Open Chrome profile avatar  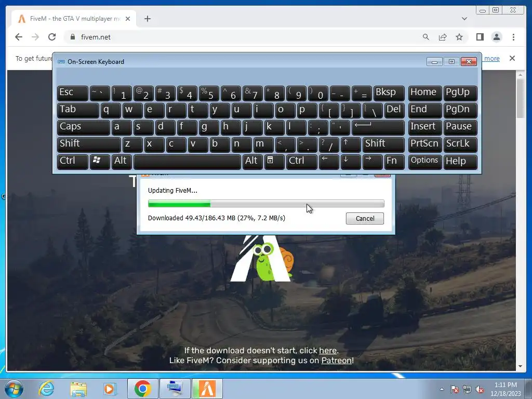[x=496, y=37]
